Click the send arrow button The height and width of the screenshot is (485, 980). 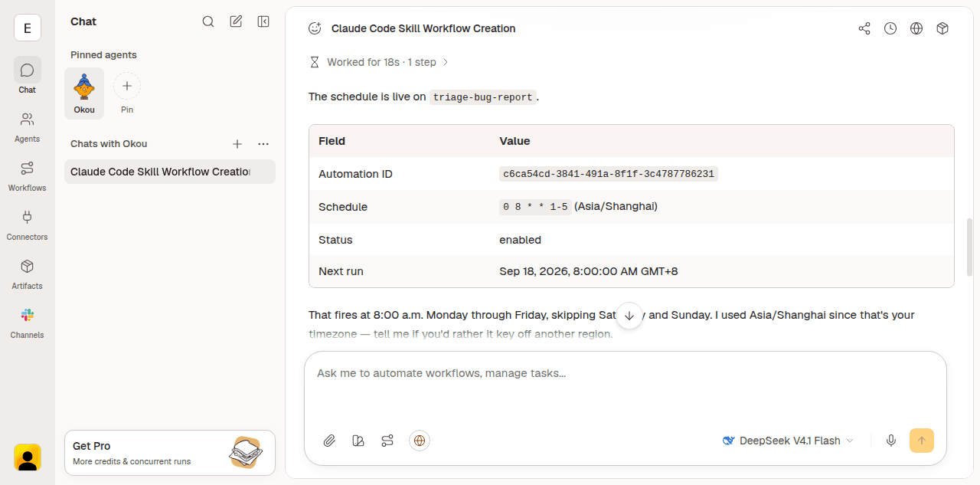click(922, 441)
